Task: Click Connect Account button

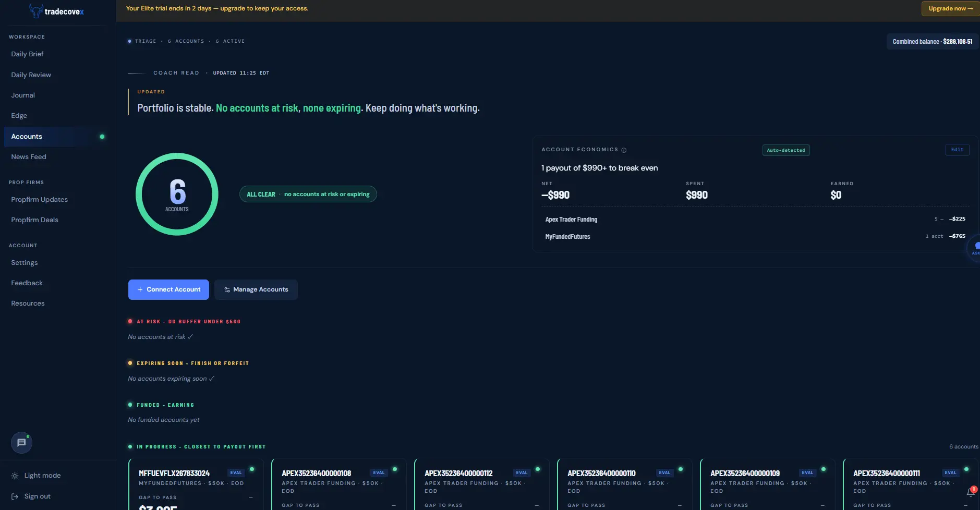Action: pos(168,290)
